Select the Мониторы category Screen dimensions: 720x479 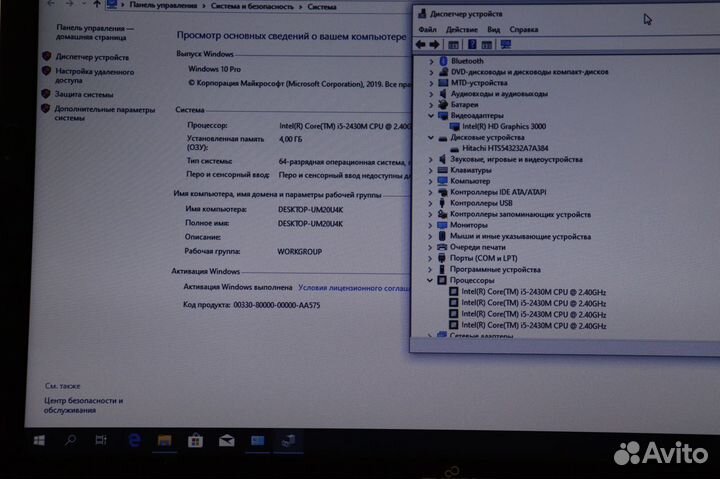pyautogui.click(x=468, y=225)
